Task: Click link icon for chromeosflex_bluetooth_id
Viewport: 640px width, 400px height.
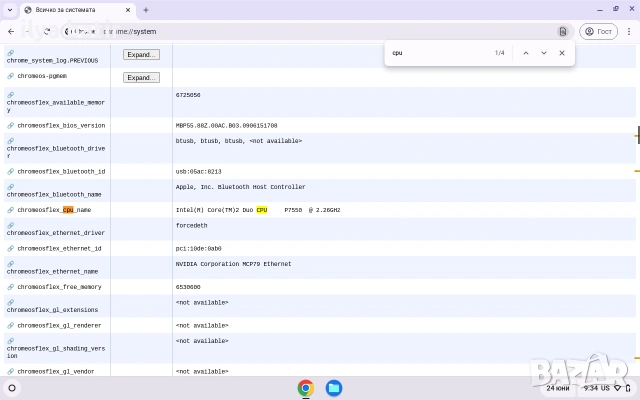Action: (11, 171)
